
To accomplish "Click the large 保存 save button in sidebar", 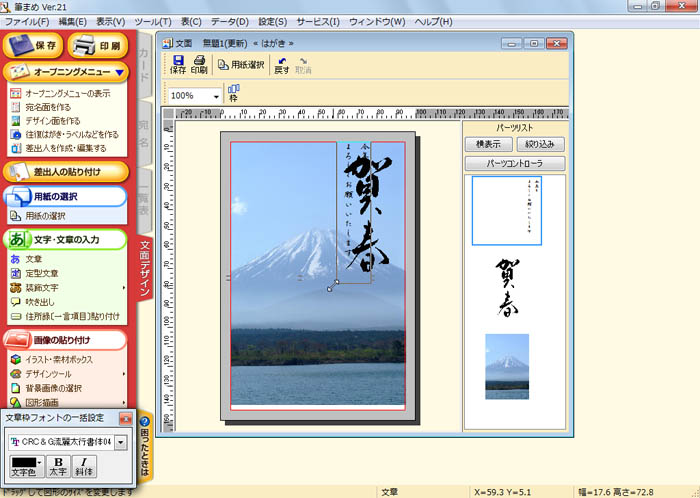I will tap(35, 45).
